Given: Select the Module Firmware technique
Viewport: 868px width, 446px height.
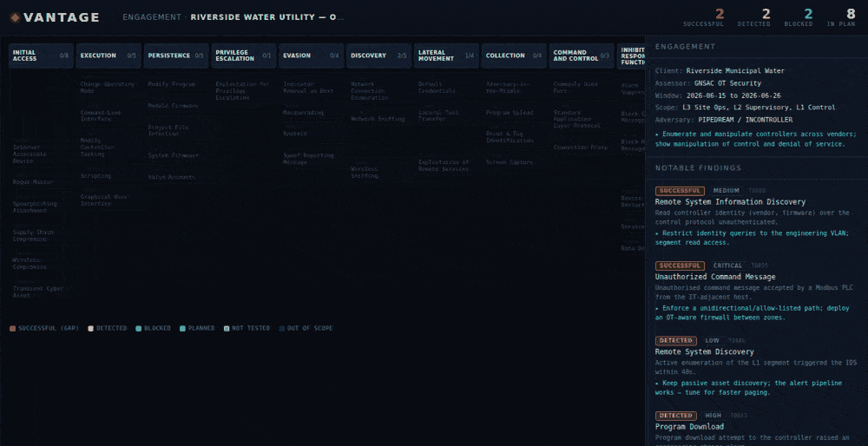Looking at the screenshot, I should 176,106.
